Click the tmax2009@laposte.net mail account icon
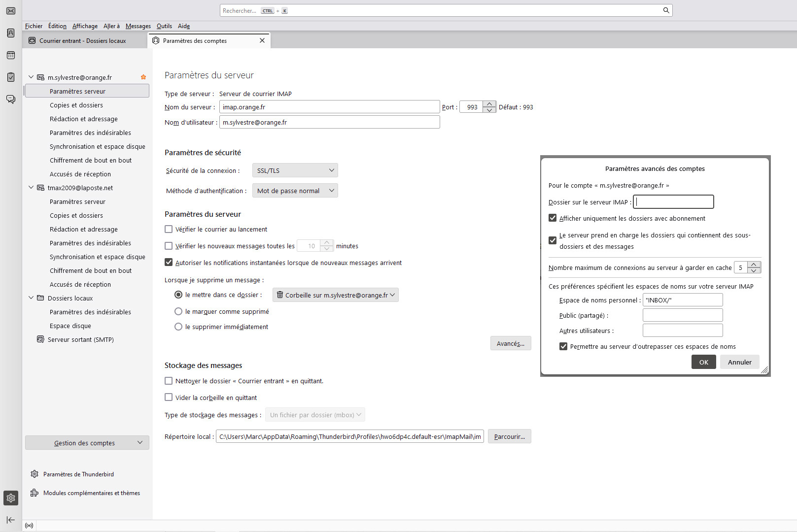The image size is (797, 532). [40, 188]
